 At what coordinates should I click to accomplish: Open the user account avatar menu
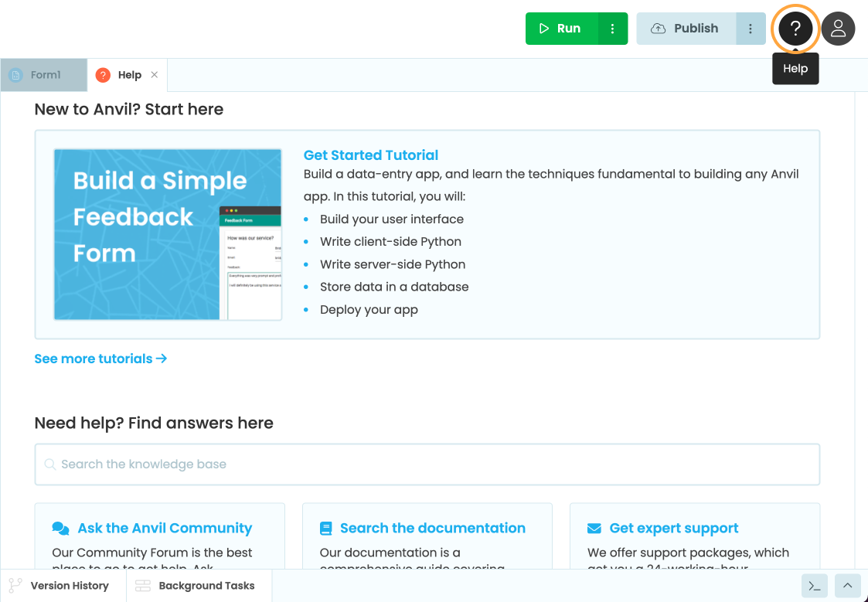(x=838, y=29)
